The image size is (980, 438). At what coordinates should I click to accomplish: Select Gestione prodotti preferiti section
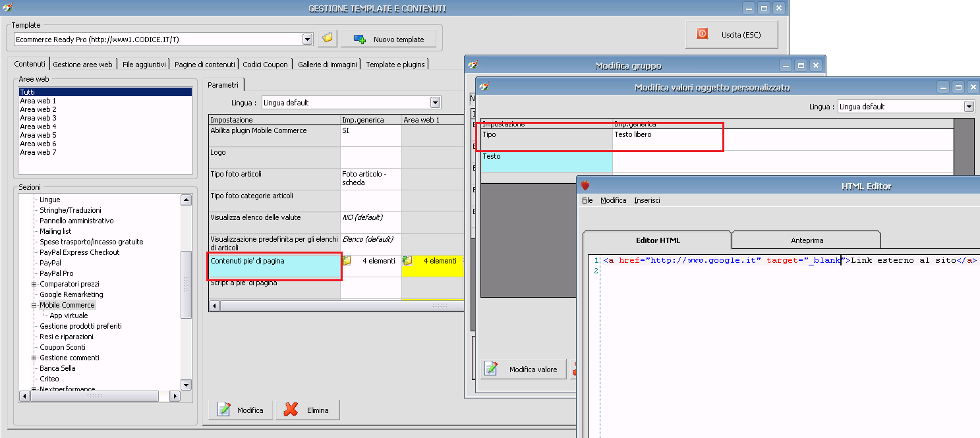tap(80, 326)
